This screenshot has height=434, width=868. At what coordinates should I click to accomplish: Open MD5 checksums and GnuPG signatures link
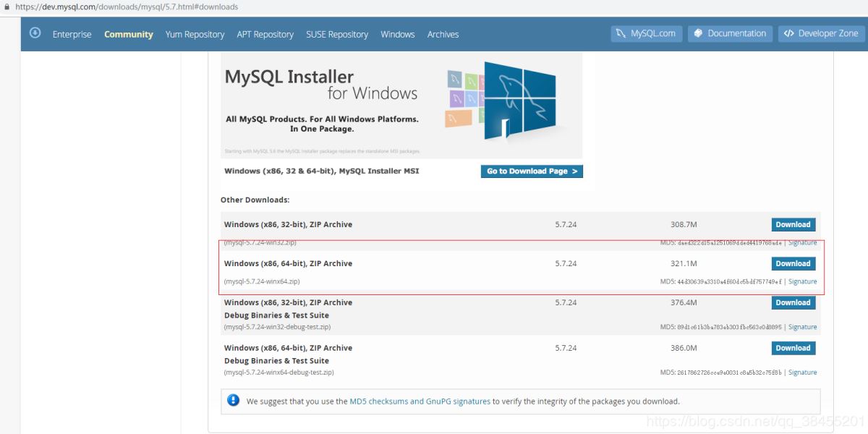420,401
